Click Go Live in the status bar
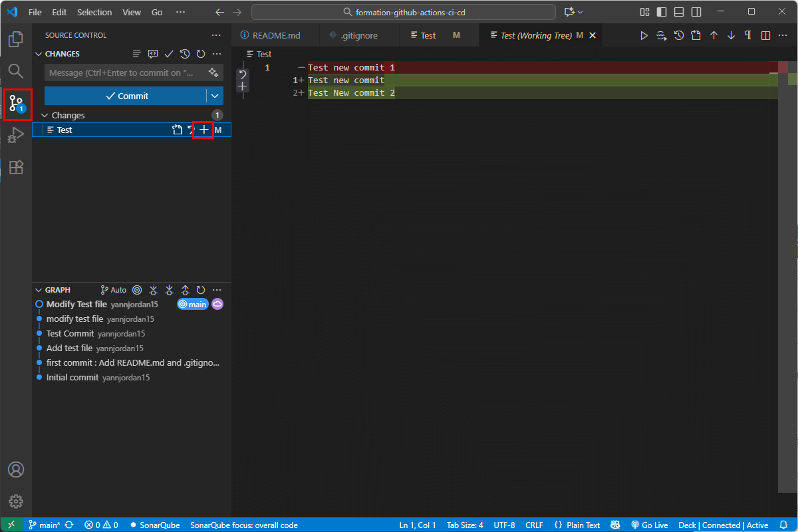 coord(650,525)
